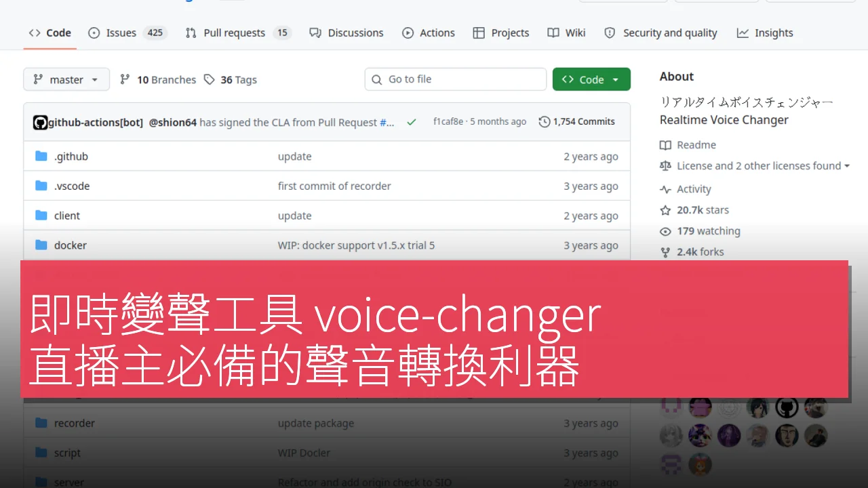This screenshot has height=488, width=868.
Task: Open the github-actions[bot] author link
Action: 96,122
